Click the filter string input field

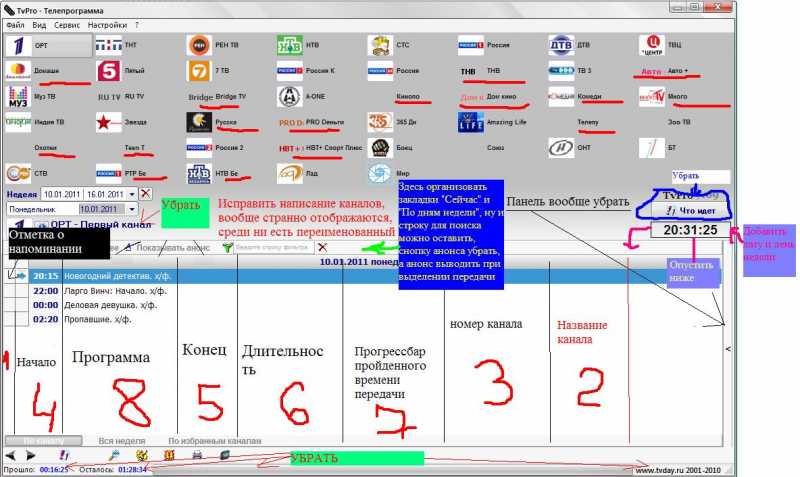coord(273,247)
